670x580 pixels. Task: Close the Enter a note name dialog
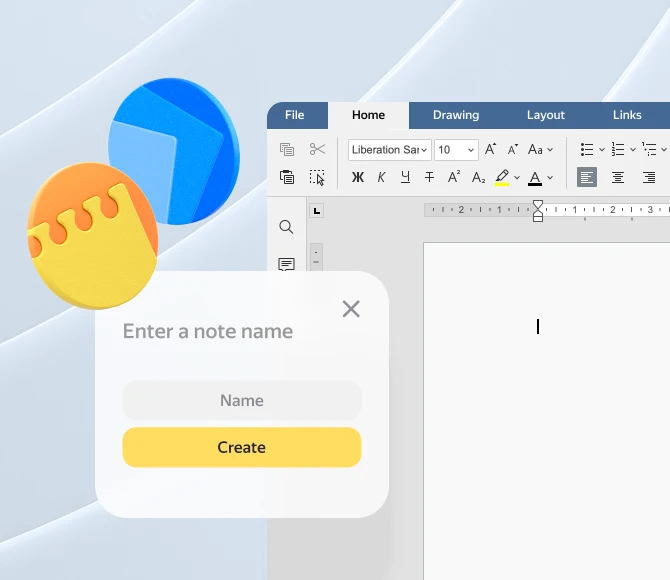pos(351,309)
